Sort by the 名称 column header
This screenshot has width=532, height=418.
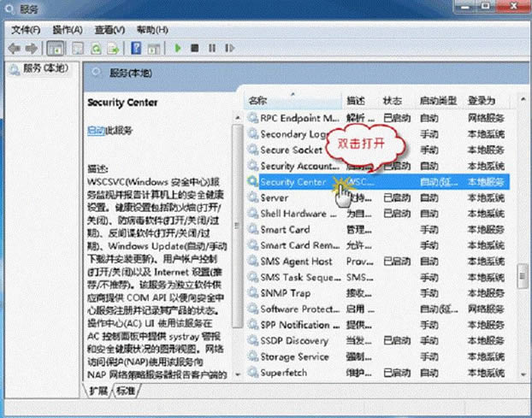click(293, 100)
